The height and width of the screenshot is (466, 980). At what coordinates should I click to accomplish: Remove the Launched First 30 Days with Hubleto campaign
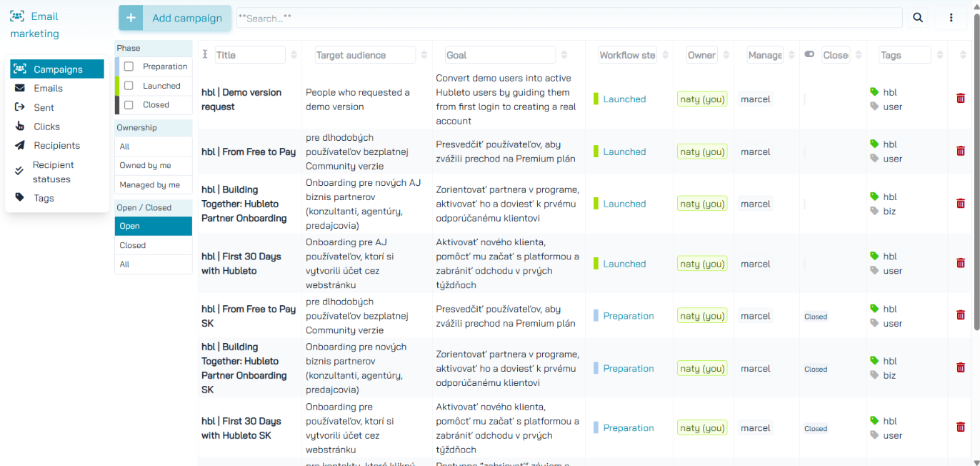tap(961, 263)
